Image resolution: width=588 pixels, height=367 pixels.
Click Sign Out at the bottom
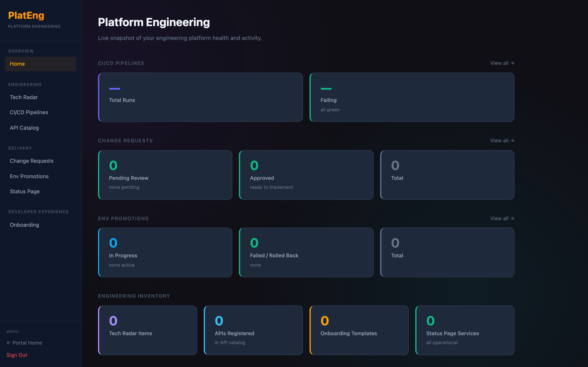(x=17, y=355)
